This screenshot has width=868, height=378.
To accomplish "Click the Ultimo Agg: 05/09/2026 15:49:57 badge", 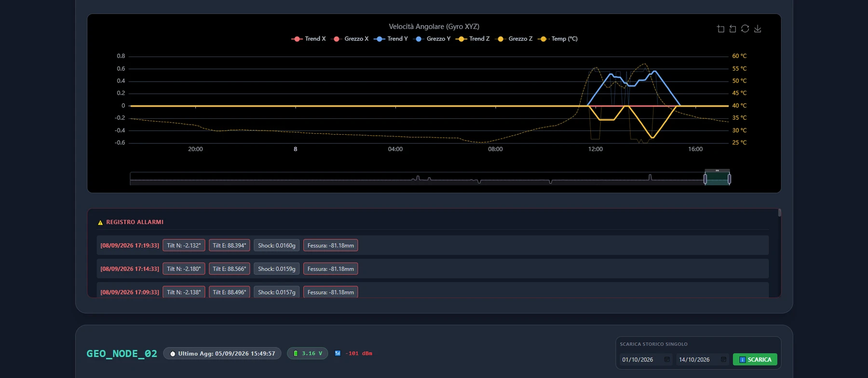I will pos(222,354).
